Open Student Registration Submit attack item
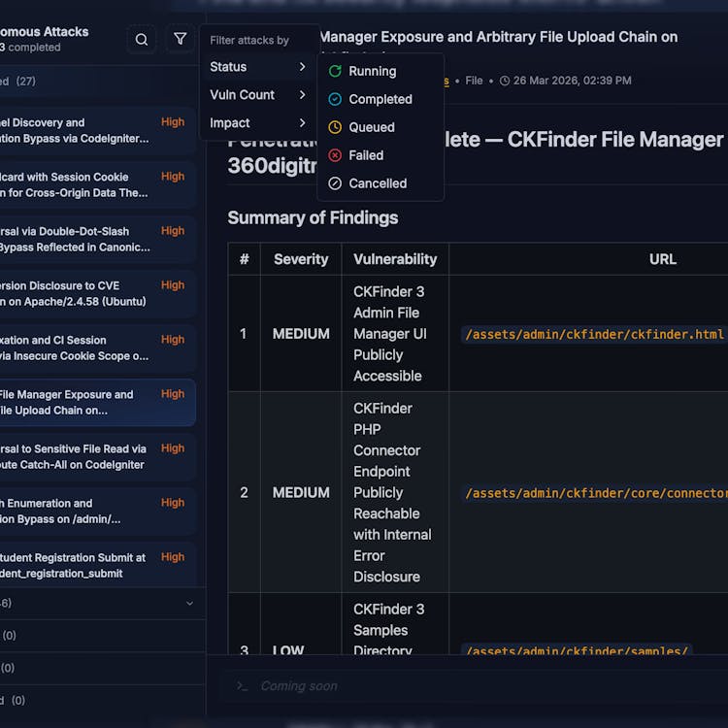The image size is (728, 728). pos(97,566)
